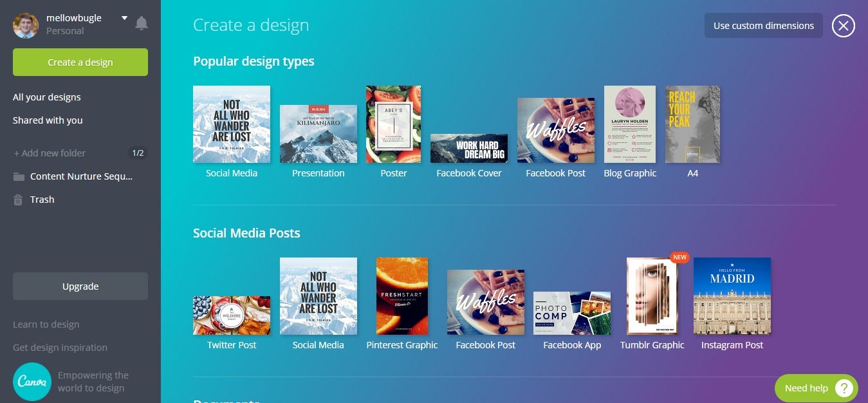Open the Need help button

(x=817, y=388)
